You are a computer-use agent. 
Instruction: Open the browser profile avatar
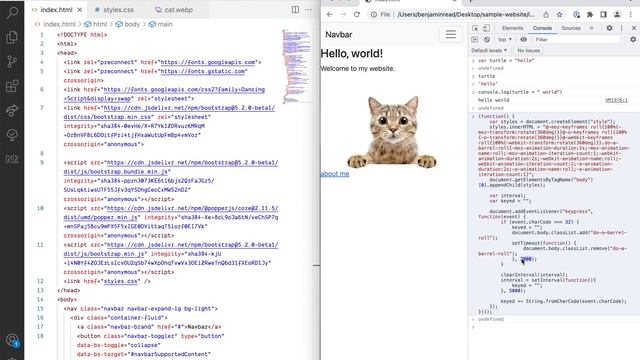pos(617,14)
